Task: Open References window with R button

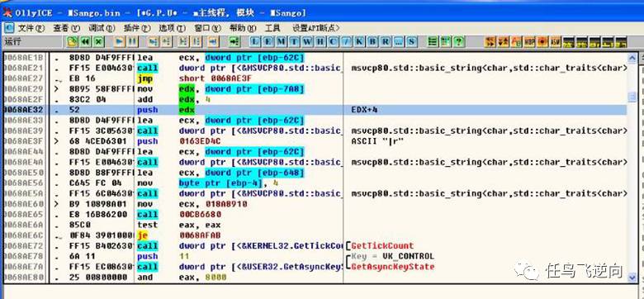Action: (386, 41)
